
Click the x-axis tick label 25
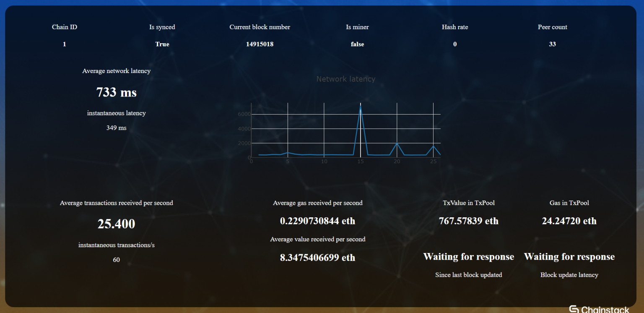(x=433, y=162)
